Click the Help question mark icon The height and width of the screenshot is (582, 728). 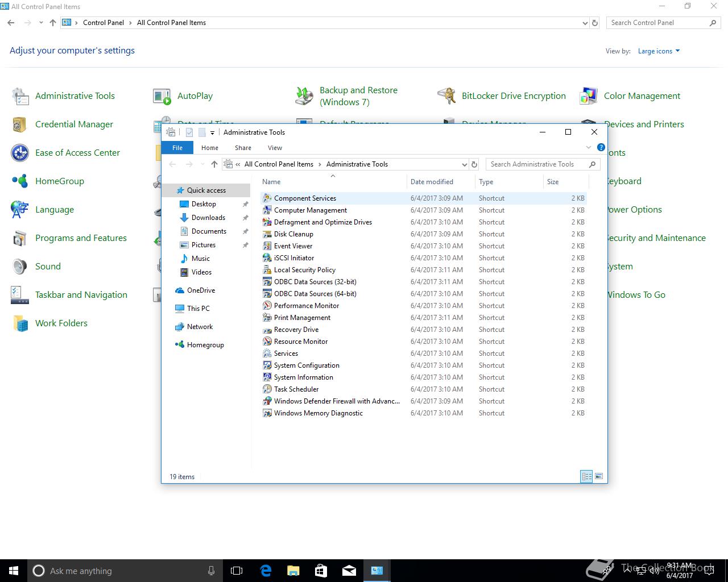(601, 147)
